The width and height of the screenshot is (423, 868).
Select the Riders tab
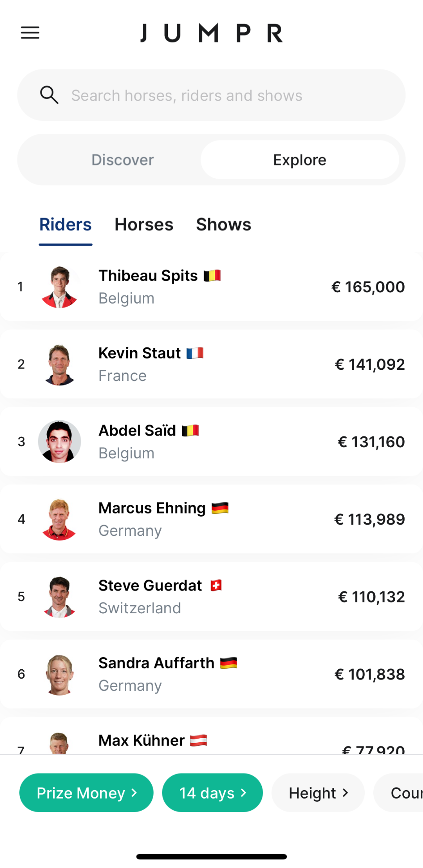[x=65, y=225]
